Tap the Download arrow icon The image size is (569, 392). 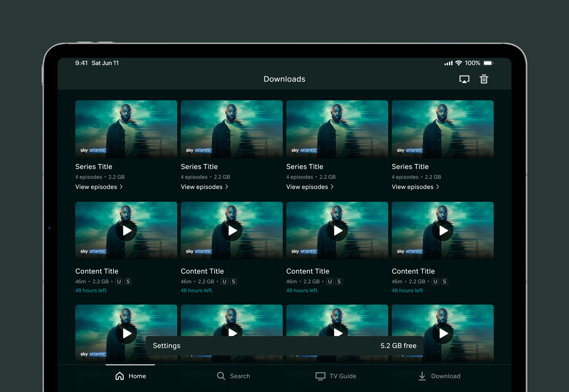point(422,376)
